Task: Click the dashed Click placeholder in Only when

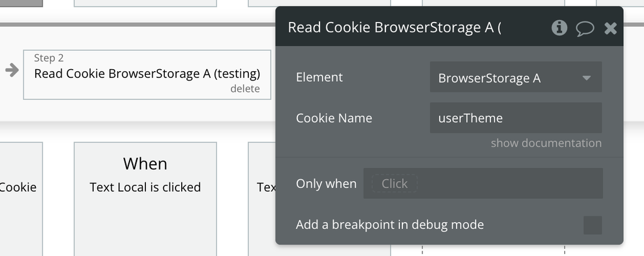Action: point(394,183)
